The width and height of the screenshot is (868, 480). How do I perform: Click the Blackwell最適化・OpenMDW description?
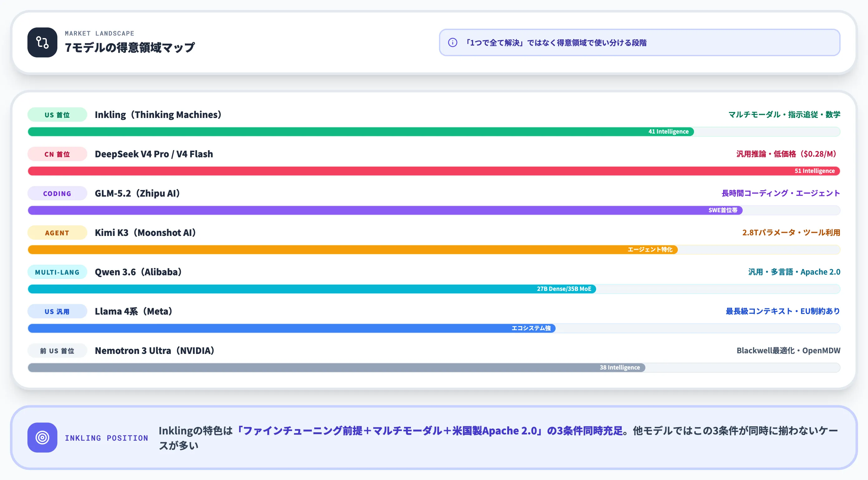pos(788,351)
